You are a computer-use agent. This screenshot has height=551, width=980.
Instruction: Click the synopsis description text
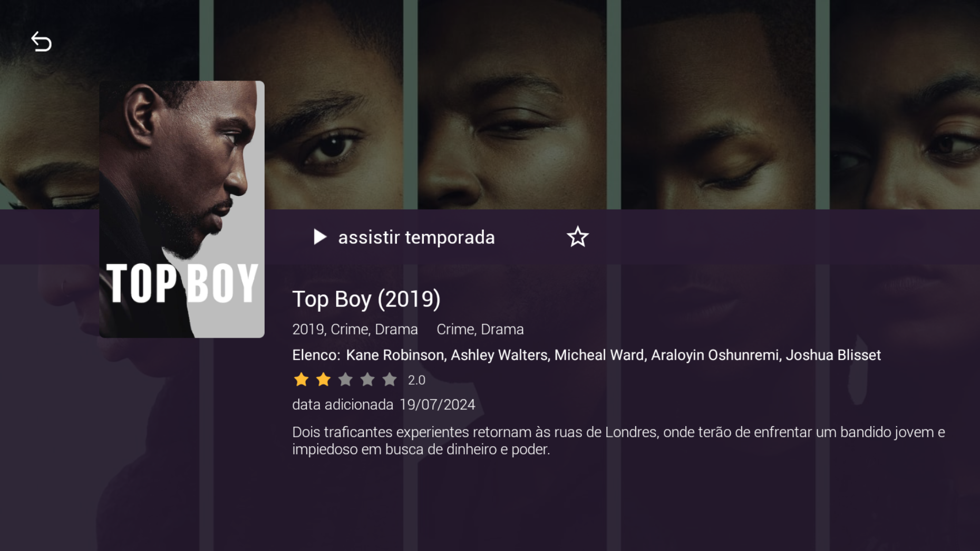coord(618,440)
